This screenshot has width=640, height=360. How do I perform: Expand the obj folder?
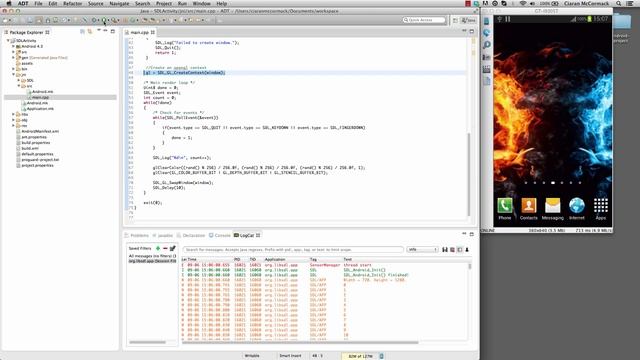coord(13,120)
